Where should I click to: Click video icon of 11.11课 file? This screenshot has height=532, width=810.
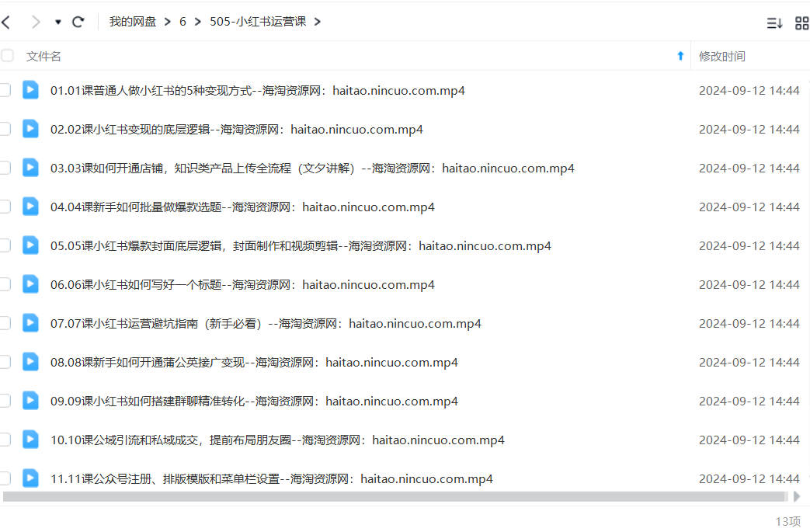pos(30,478)
